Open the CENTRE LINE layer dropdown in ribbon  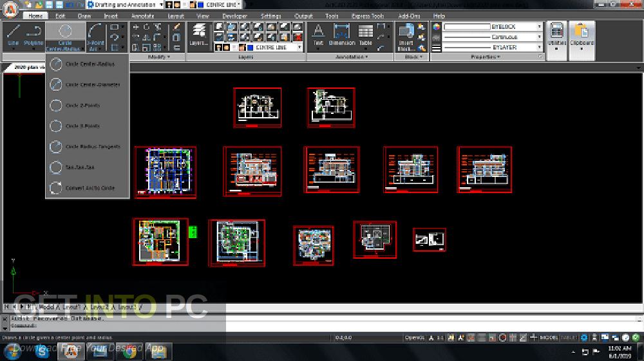[299, 48]
